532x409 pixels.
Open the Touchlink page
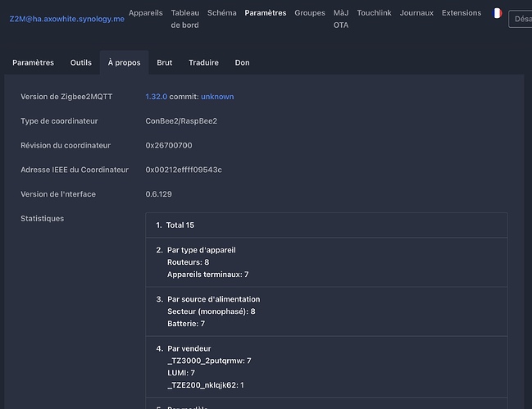(374, 13)
